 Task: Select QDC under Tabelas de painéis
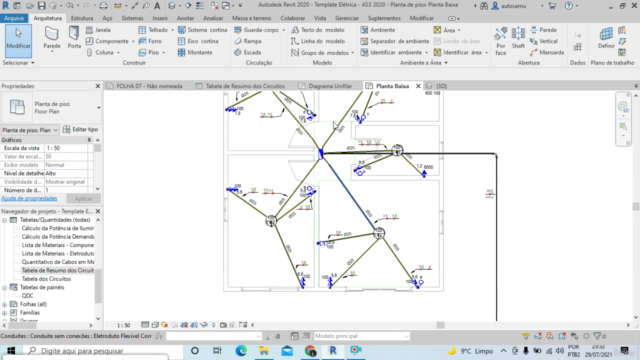tap(27, 296)
